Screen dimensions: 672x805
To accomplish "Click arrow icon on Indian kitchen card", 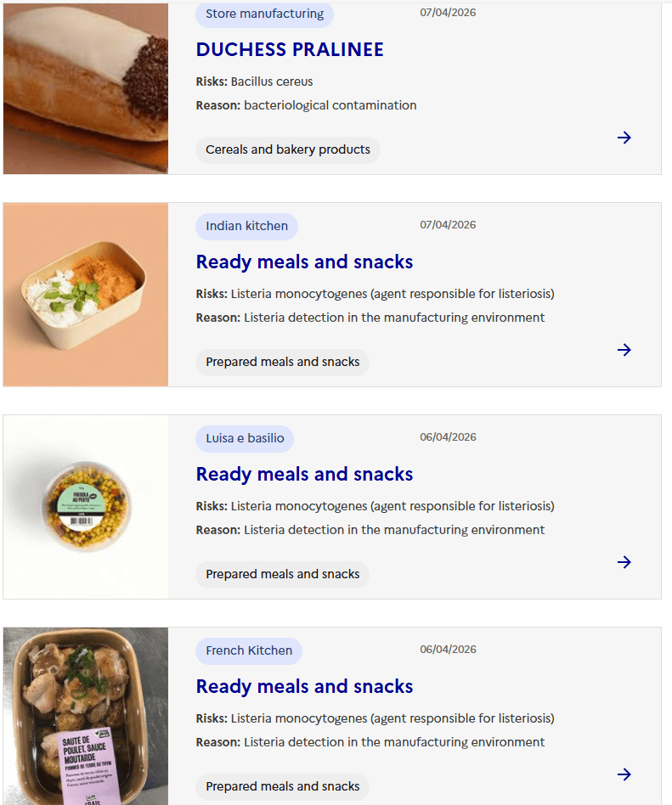I will pos(624,350).
